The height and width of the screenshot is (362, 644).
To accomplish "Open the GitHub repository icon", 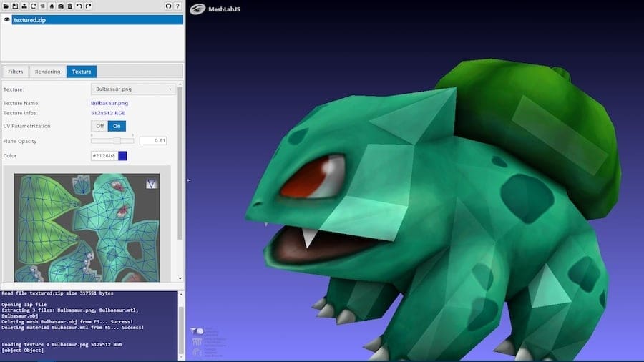I will click(168, 6).
